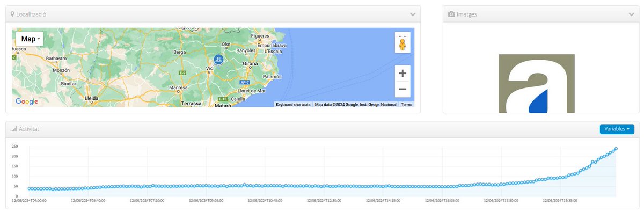The height and width of the screenshot is (212, 644).
Task: Click the Berga label on the map
Action: tap(179, 52)
